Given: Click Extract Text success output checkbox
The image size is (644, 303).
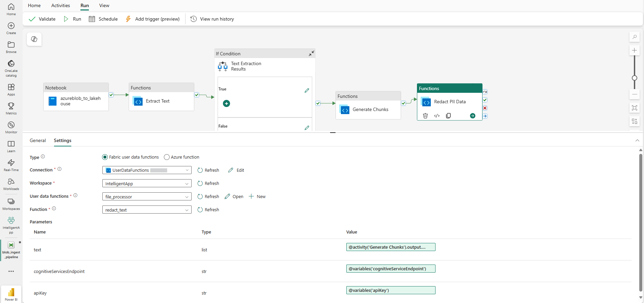Looking at the screenshot, I should [197, 95].
